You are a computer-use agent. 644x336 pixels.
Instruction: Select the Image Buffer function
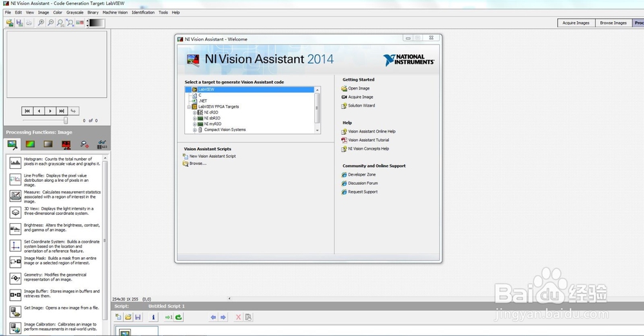[55, 293]
